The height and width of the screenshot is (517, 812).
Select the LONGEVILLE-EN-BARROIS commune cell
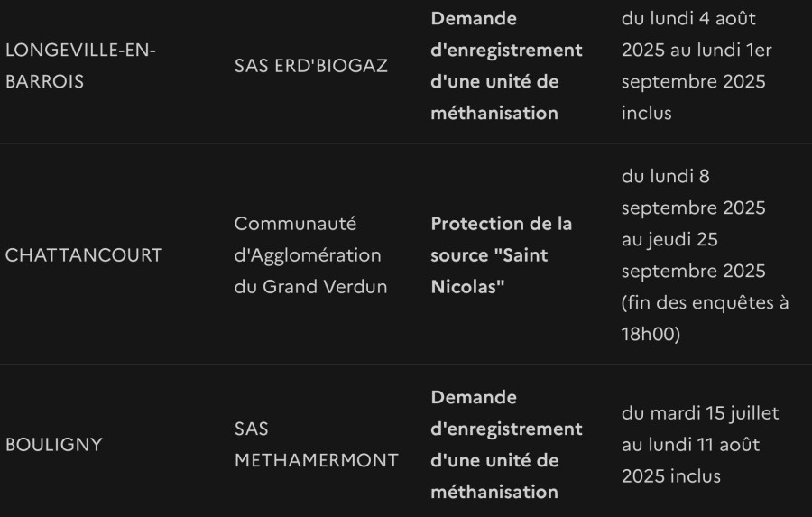tap(80, 66)
